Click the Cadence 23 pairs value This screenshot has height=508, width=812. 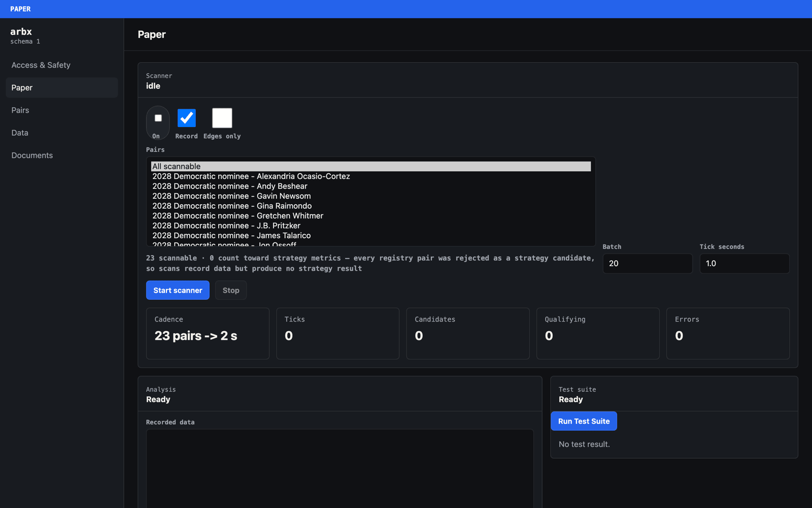coord(196,336)
